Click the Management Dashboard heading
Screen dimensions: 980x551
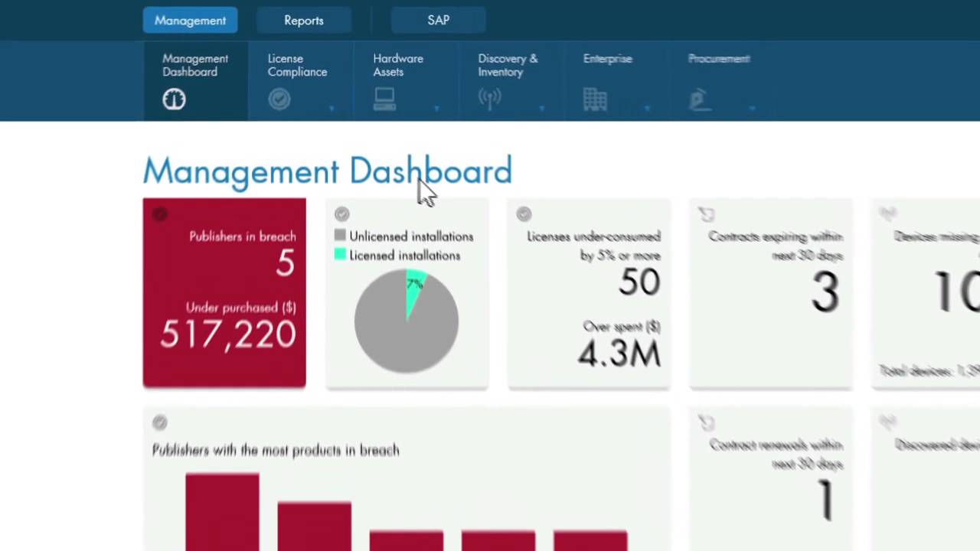point(328,172)
